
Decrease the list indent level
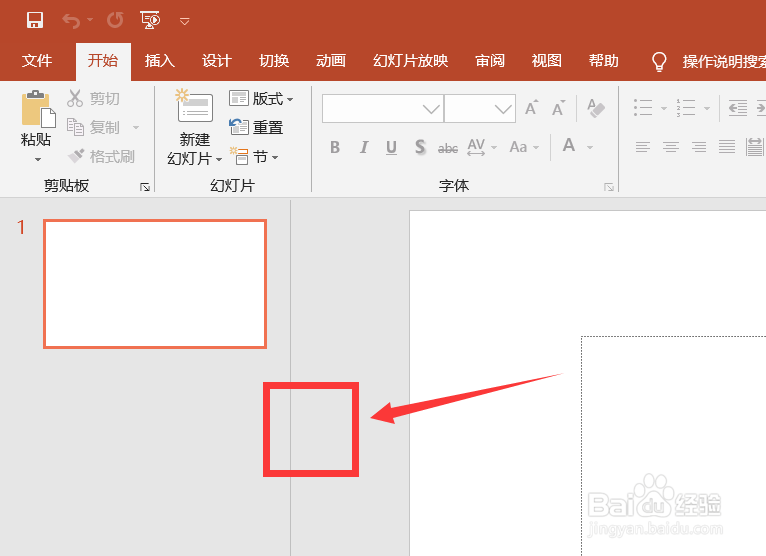(738, 107)
